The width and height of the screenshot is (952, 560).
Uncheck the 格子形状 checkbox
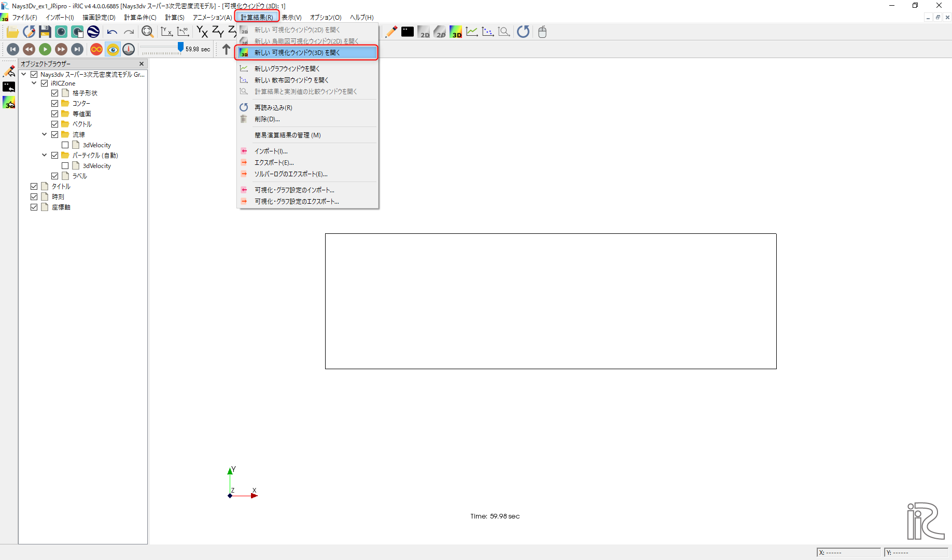(55, 93)
